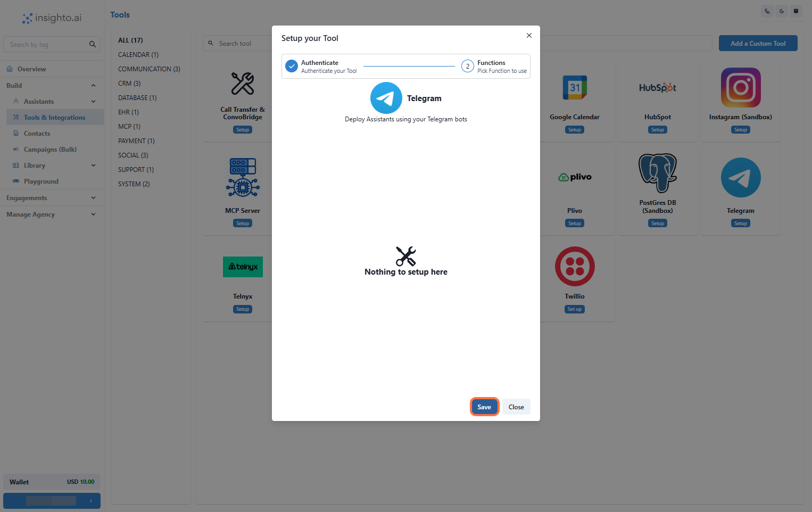The height and width of the screenshot is (512, 812).
Task: Click the Save button in the dialog
Action: [484, 407]
